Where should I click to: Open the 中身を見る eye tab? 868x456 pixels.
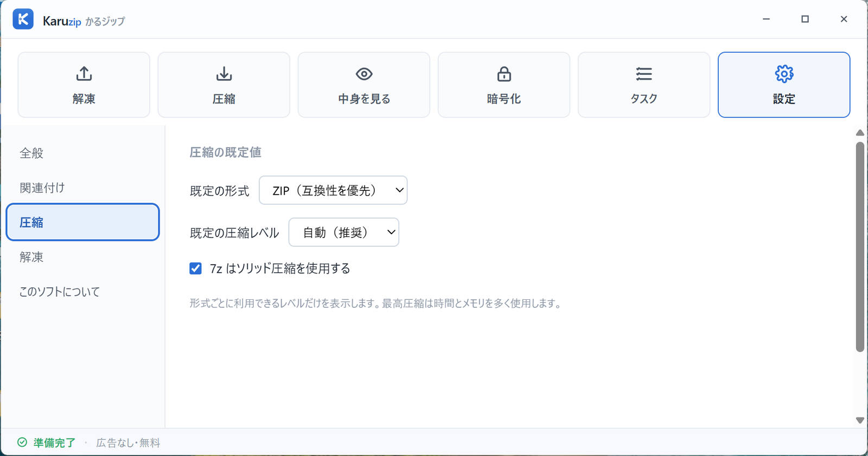363,85
